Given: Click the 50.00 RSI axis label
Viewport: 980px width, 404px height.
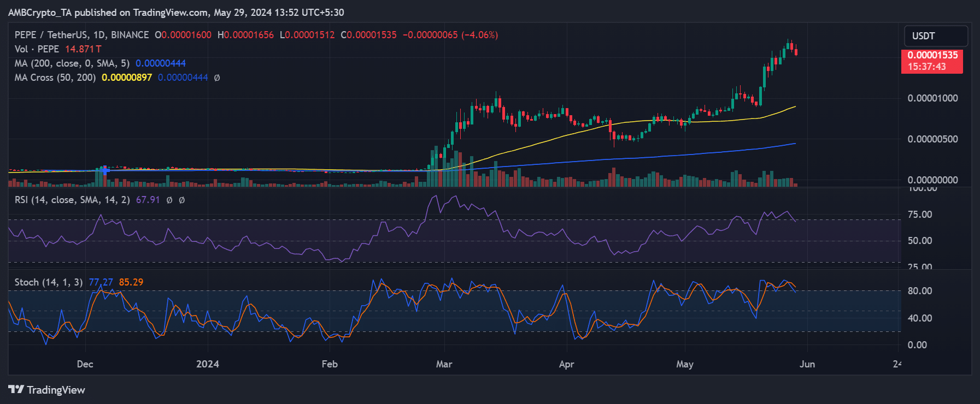Looking at the screenshot, I should [x=920, y=241].
